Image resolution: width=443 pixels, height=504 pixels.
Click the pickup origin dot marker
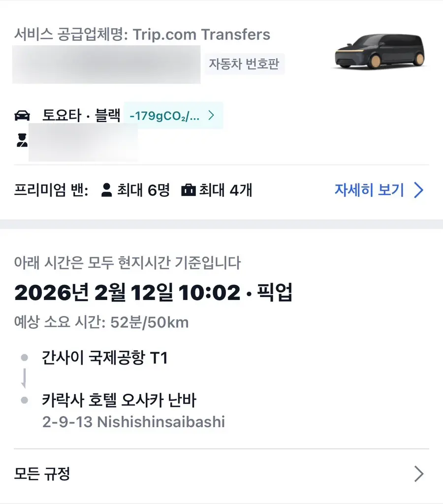25,357
